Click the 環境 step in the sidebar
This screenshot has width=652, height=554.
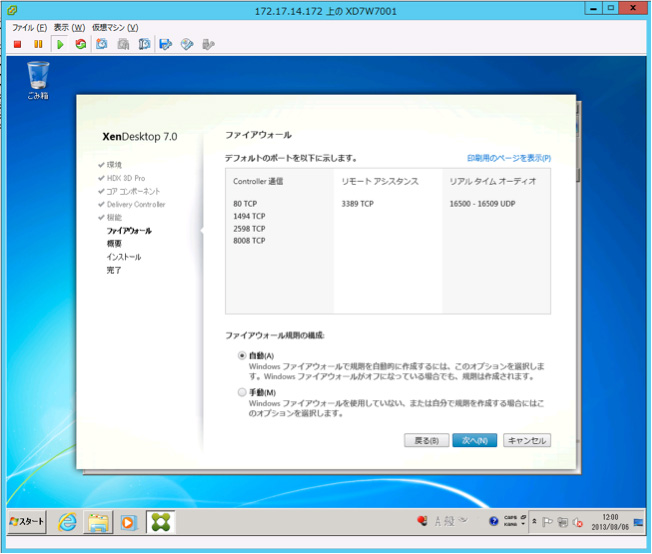(x=114, y=165)
